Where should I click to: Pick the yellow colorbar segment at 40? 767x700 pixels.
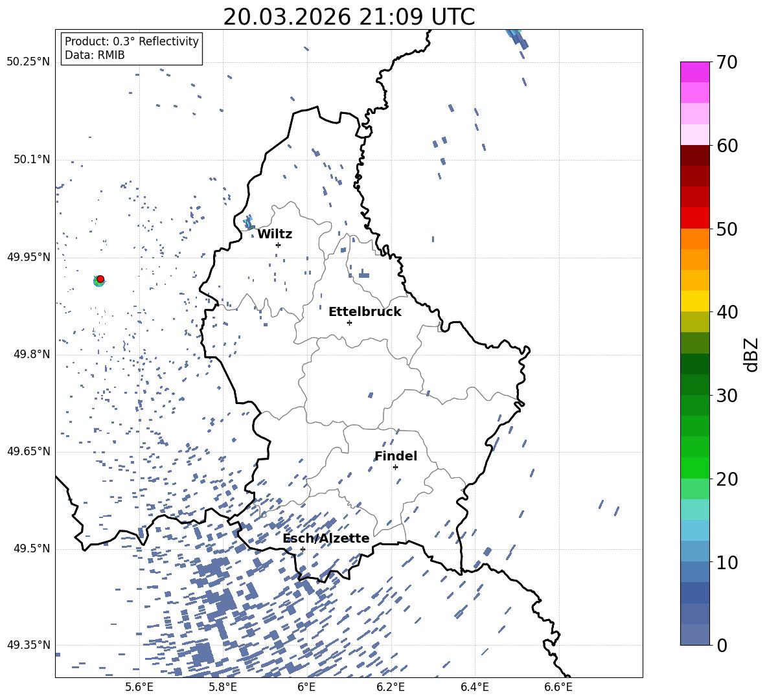coord(694,301)
